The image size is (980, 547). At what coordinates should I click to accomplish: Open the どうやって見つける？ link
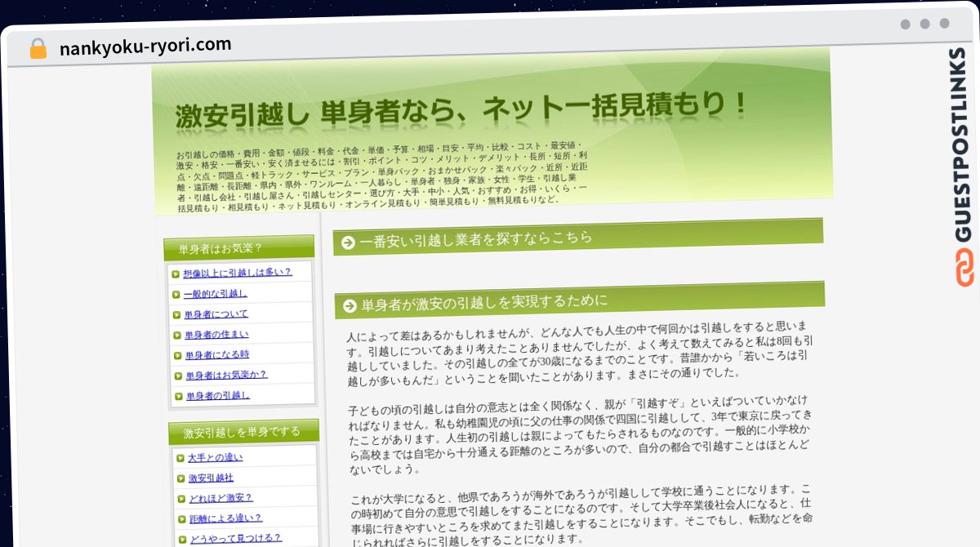pyautogui.click(x=235, y=537)
